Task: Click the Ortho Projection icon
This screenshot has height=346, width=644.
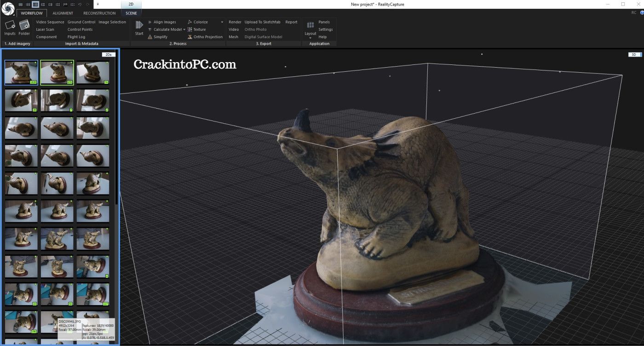Action: tap(190, 37)
